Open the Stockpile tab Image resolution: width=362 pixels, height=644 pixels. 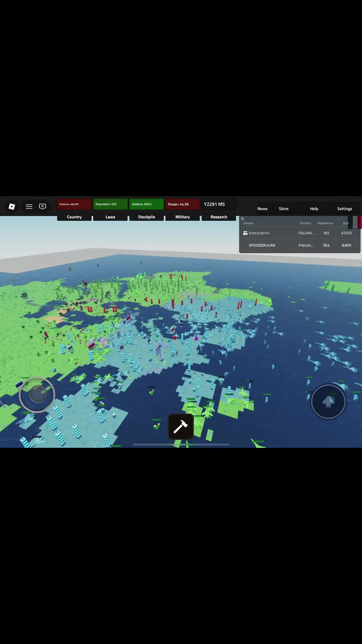[x=146, y=217]
